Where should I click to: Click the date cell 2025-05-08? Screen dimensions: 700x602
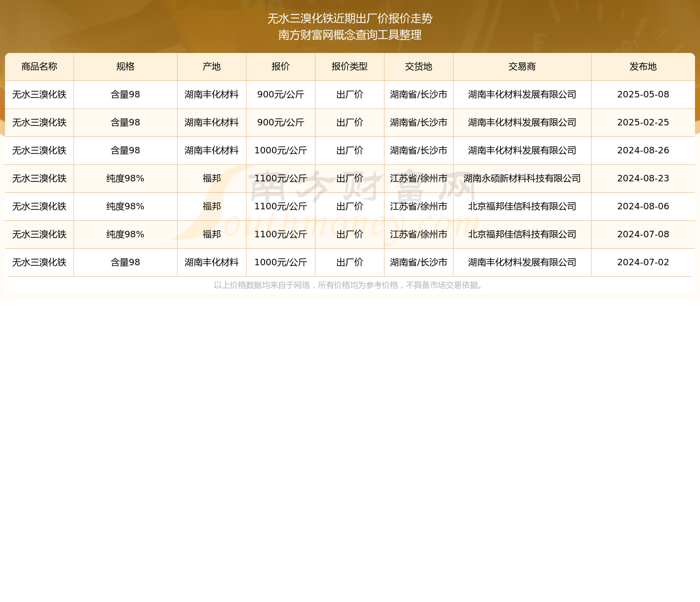pos(643,94)
